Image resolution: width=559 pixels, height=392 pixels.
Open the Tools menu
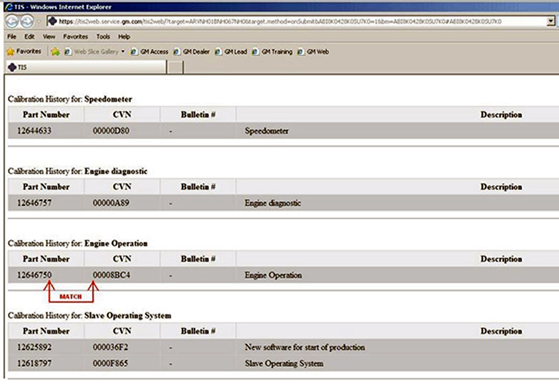click(103, 37)
